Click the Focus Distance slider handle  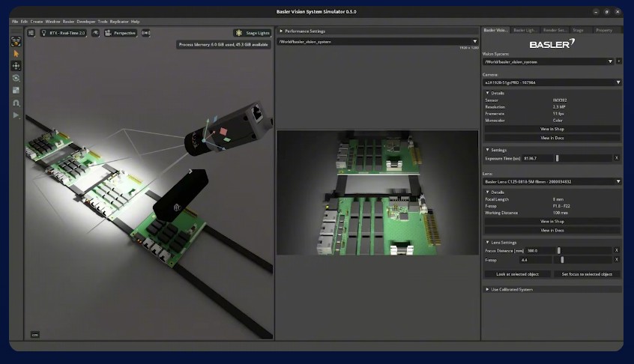coord(559,251)
